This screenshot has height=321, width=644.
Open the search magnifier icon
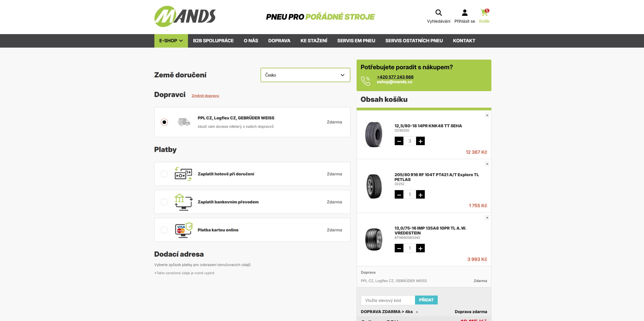(x=438, y=13)
